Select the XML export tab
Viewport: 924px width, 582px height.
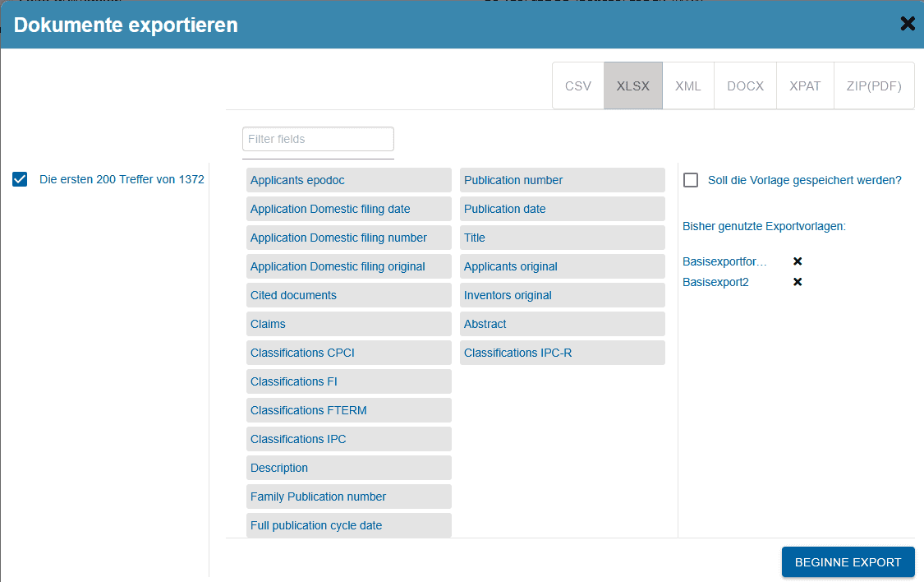tap(687, 85)
